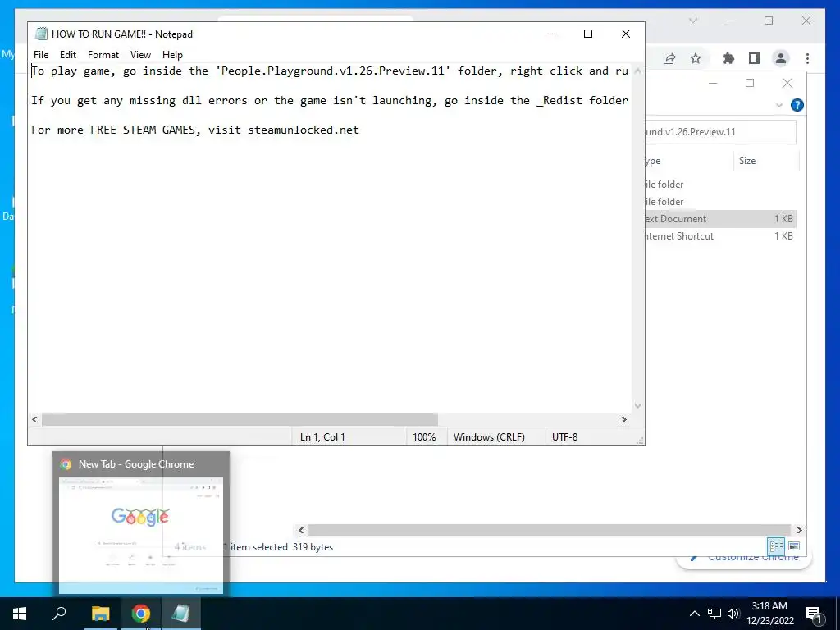This screenshot has height=630, width=840.
Task: Open the taskbar clock showing 3:18 AM
Action: tap(769, 614)
